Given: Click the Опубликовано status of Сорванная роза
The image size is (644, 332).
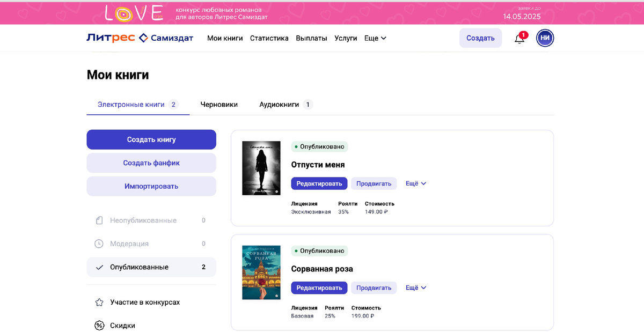Looking at the screenshot, I should pyautogui.click(x=319, y=250).
